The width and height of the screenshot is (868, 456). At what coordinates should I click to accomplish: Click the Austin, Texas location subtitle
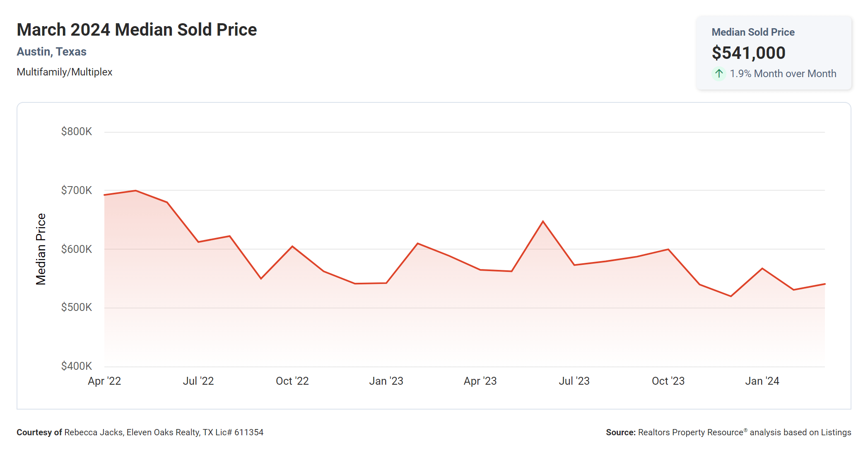point(51,52)
